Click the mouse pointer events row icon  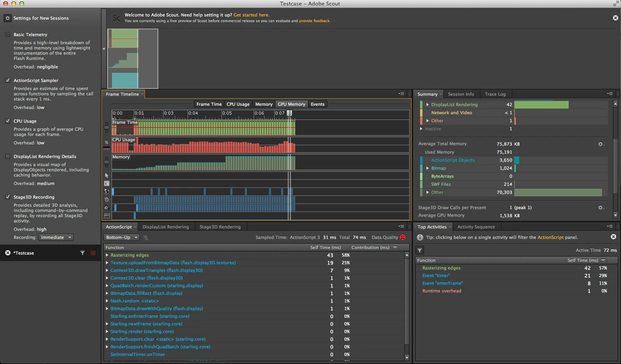click(107, 175)
